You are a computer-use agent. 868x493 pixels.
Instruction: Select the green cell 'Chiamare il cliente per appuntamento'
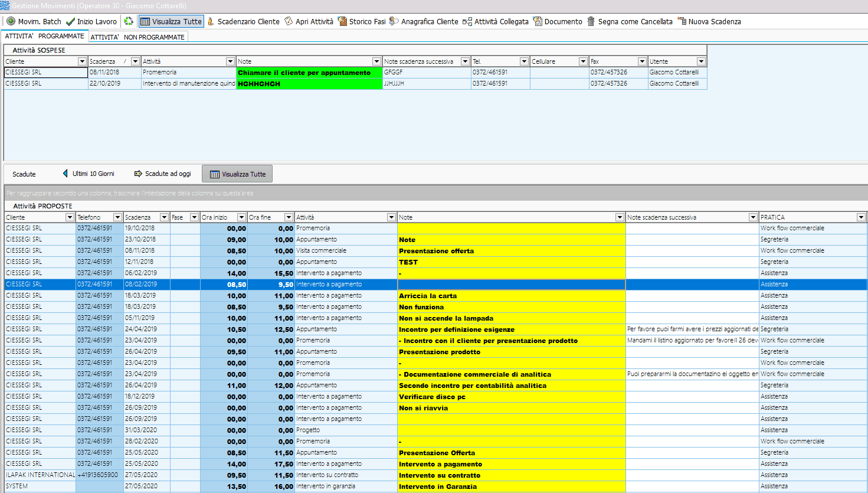[x=309, y=73]
